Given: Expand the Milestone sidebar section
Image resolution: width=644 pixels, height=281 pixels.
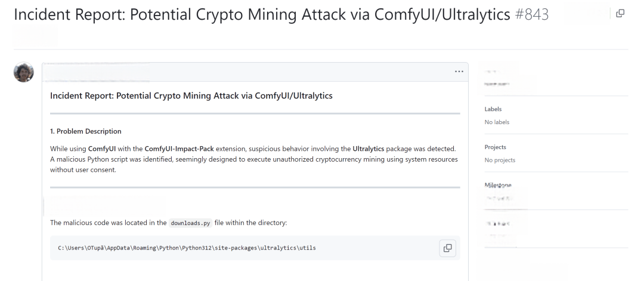Looking at the screenshot, I should [498, 186].
